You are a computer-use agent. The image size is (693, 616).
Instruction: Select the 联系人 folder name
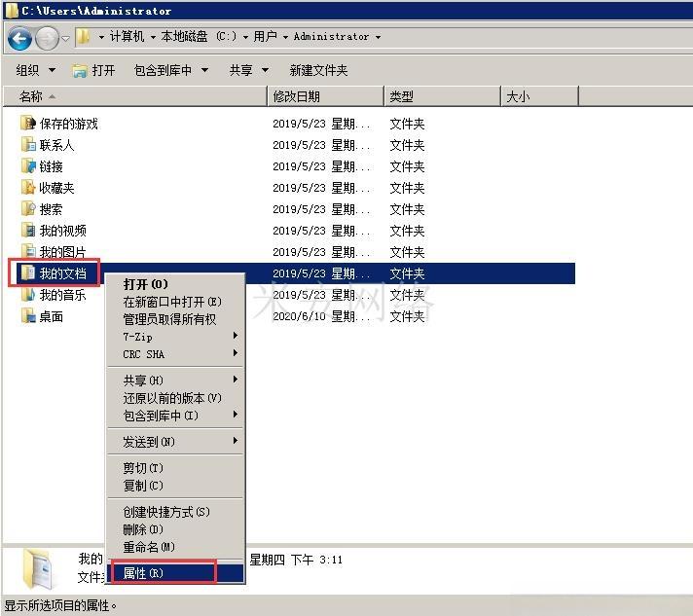(x=56, y=145)
